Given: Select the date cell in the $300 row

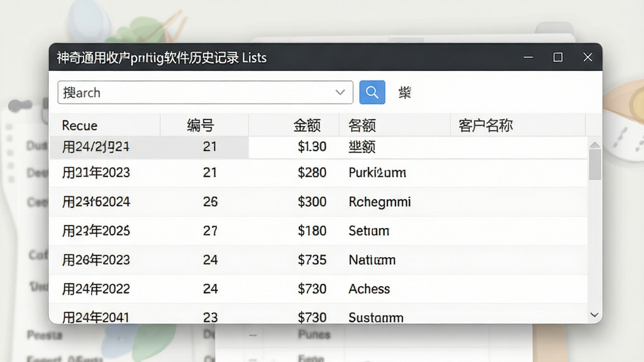Looking at the screenshot, I should point(96,202).
